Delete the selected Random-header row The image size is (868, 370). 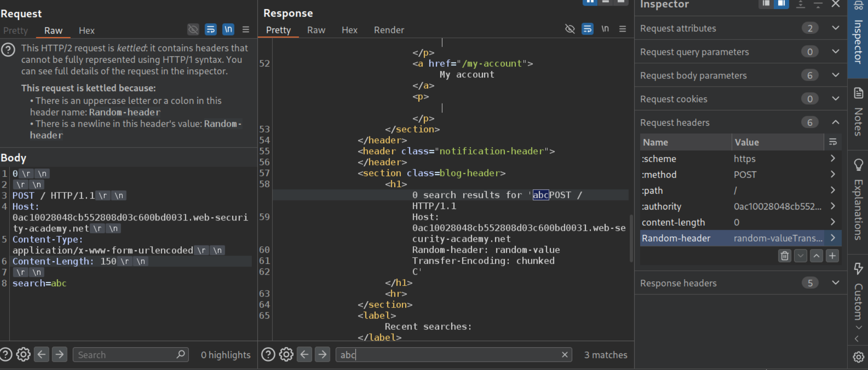pyautogui.click(x=785, y=256)
